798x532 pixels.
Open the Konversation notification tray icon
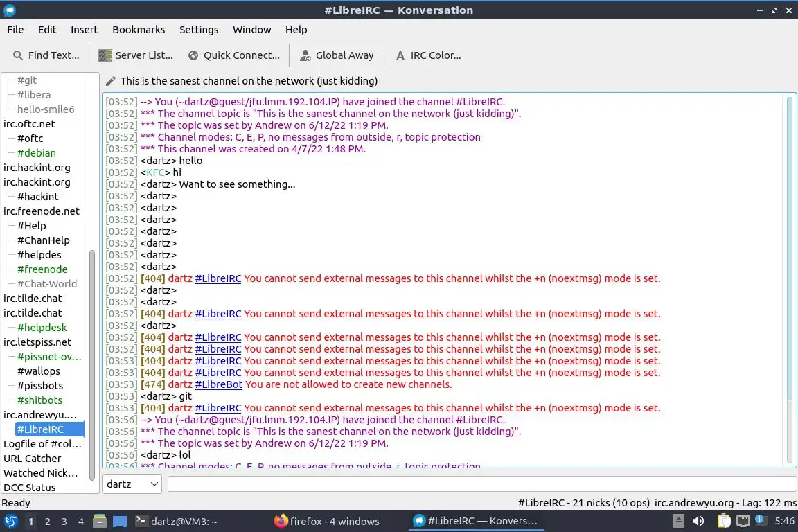coord(760,520)
